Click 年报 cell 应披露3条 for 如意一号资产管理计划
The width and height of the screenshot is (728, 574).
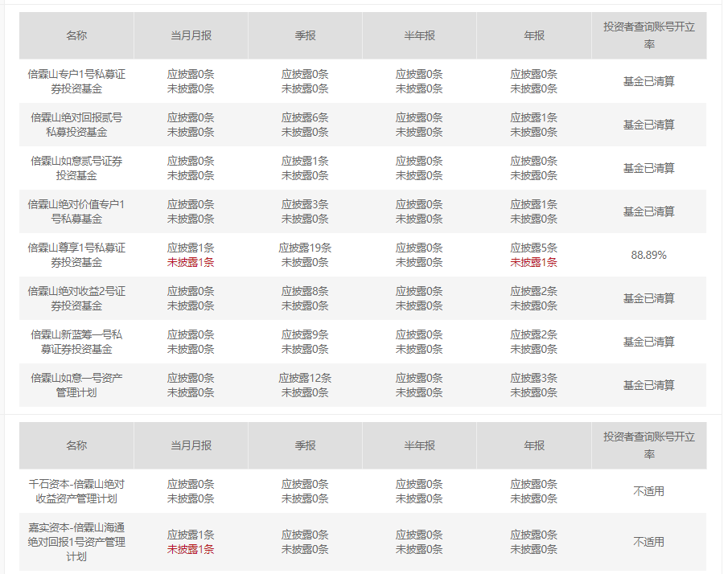[534, 385]
